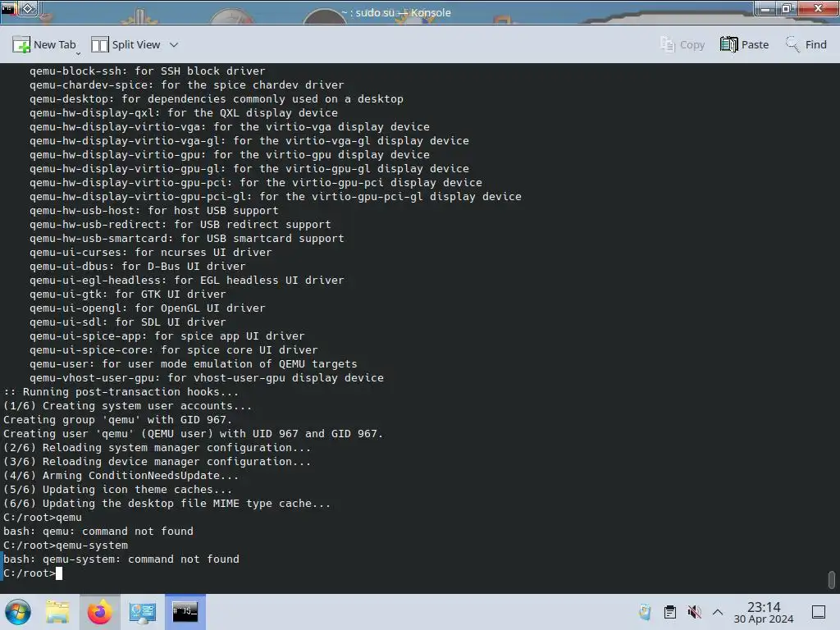Restore down the Konsole window
Viewport: 840px width, 630px height.
[787, 8]
